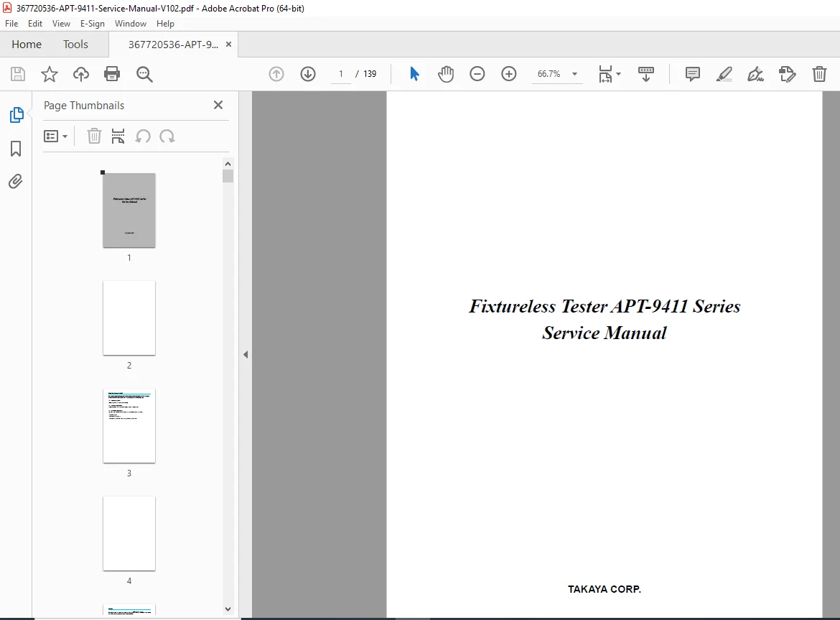The image size is (840, 620).
Task: Click the scrolling mode keyboard icon
Action: click(x=646, y=74)
